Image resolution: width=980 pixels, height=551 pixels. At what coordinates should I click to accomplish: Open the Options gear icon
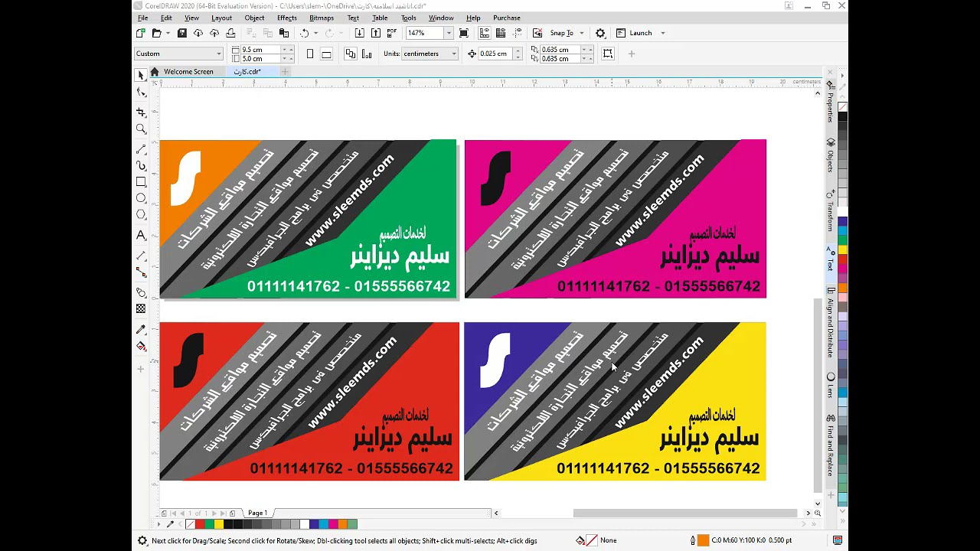[600, 33]
